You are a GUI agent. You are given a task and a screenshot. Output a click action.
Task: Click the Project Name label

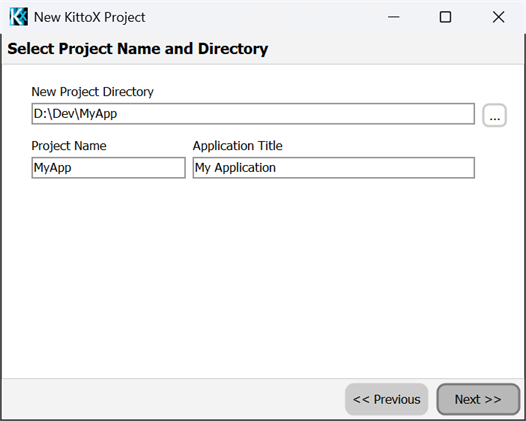coord(69,146)
